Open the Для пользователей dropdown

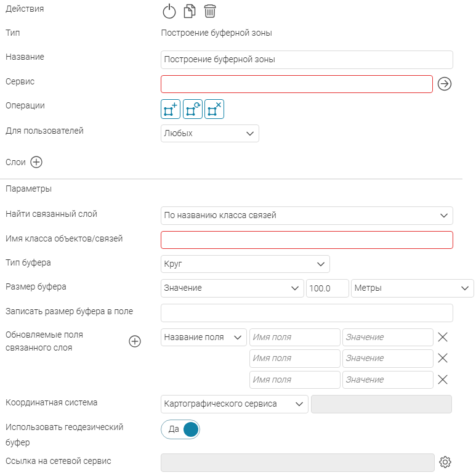tap(210, 133)
